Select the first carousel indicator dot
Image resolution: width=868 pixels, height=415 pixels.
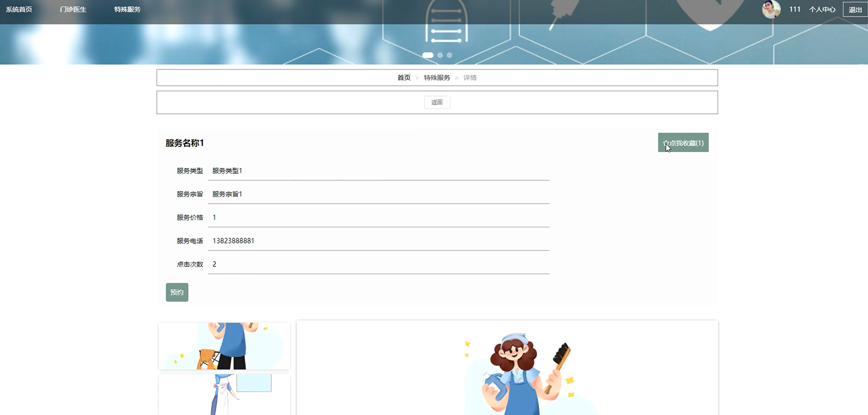point(428,55)
